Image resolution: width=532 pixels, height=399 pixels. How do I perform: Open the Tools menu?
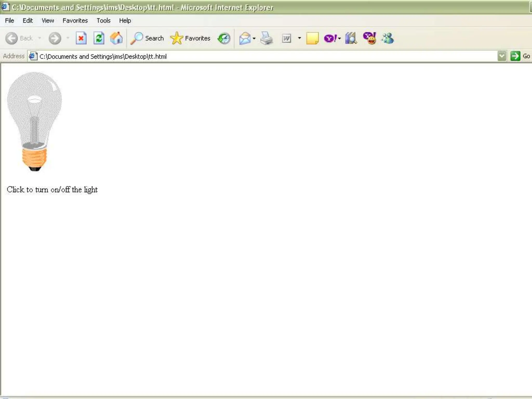click(x=103, y=21)
